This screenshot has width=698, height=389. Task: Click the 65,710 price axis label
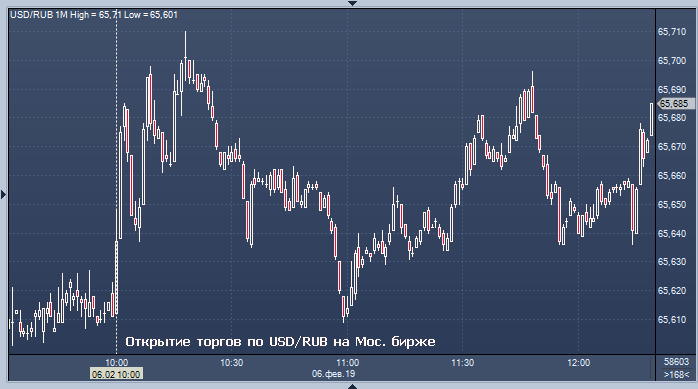click(x=672, y=32)
